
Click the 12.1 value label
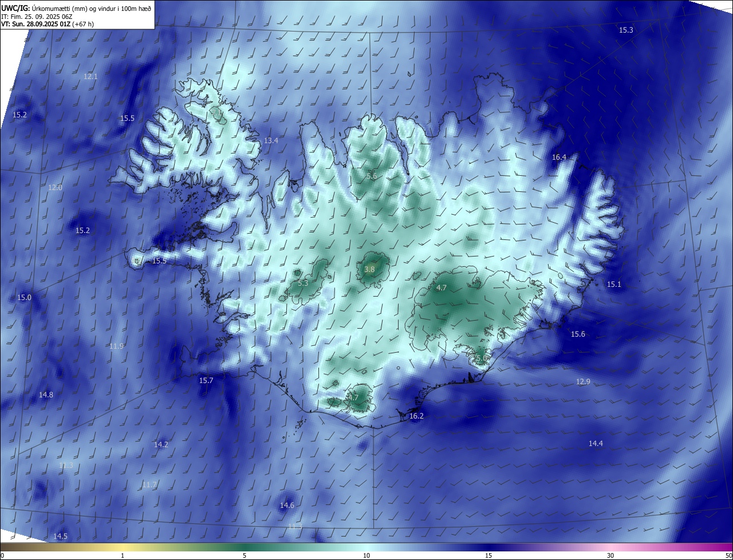point(90,76)
